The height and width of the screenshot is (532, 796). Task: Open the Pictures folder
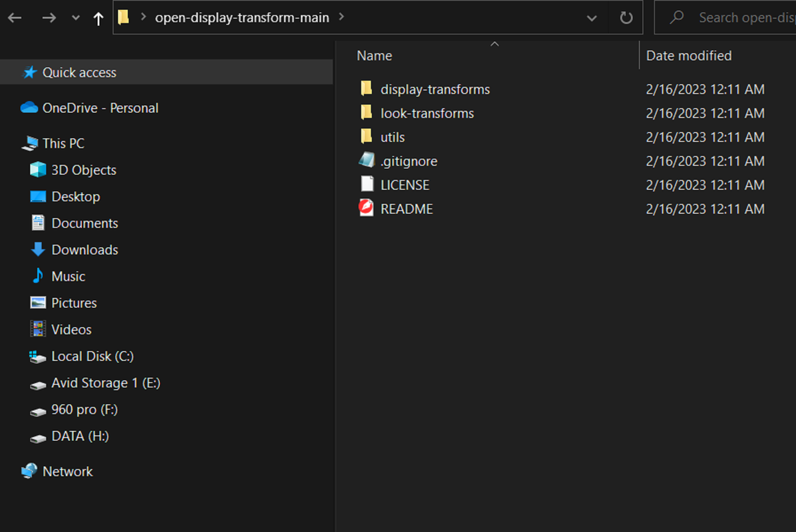[x=74, y=303]
